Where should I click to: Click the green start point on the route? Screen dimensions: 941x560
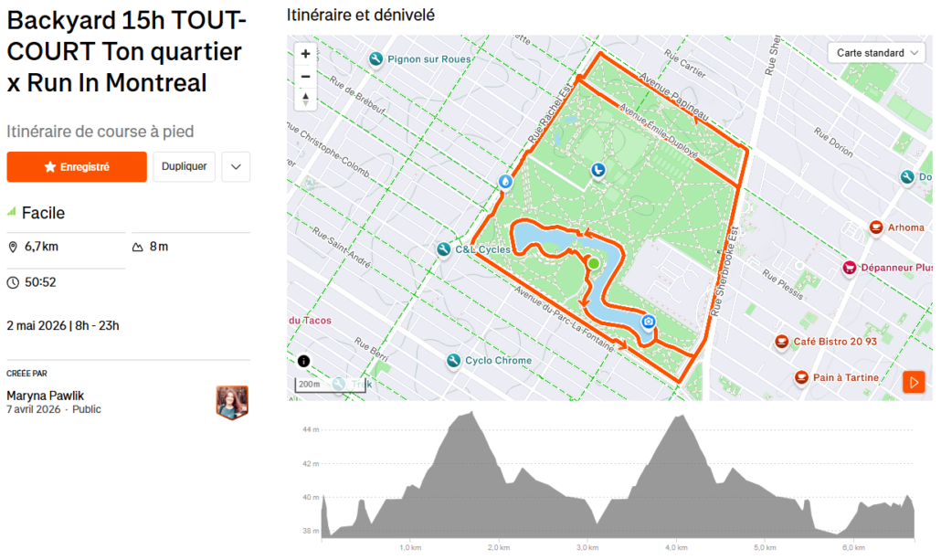[594, 264]
